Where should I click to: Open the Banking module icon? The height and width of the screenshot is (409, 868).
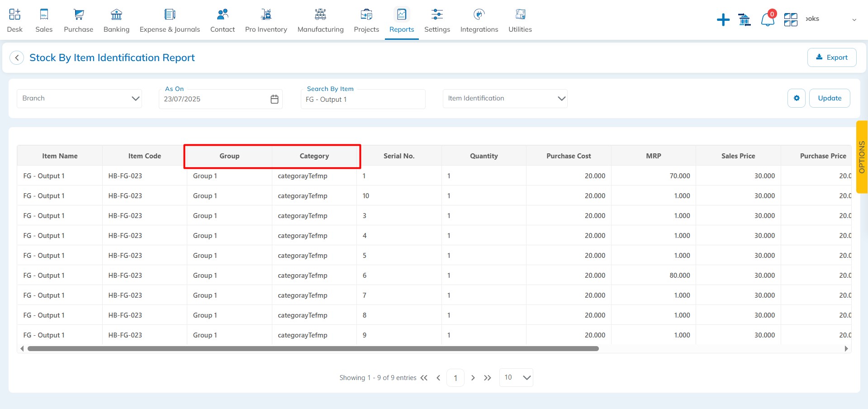tap(116, 14)
